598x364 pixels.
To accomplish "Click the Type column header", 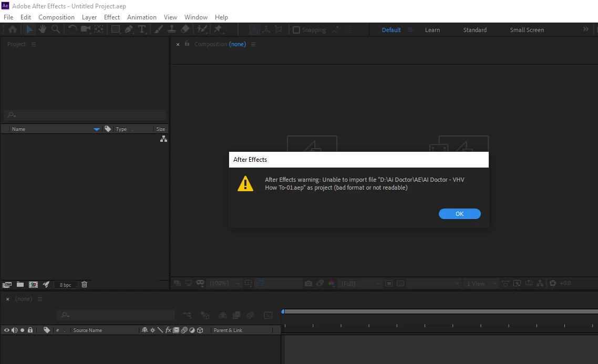I will tap(121, 129).
